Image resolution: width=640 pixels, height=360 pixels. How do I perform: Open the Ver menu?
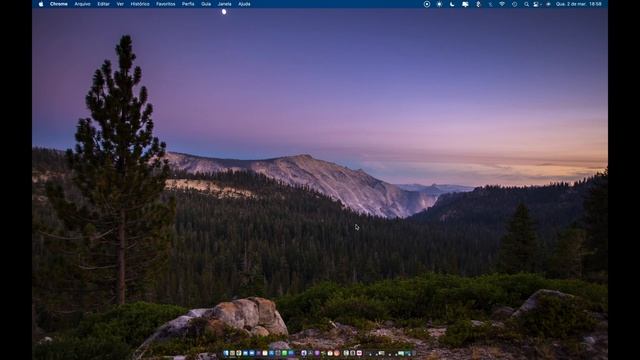point(120,4)
